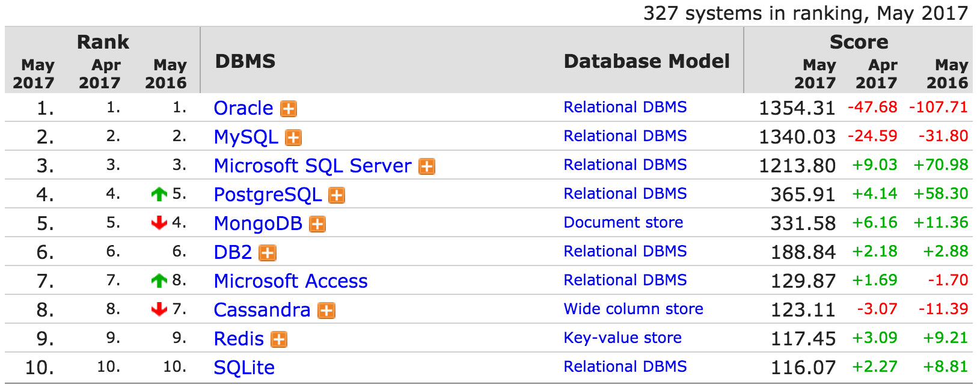The image size is (980, 388).
Task: Click the Database Model column header
Action: pyautogui.click(x=647, y=61)
